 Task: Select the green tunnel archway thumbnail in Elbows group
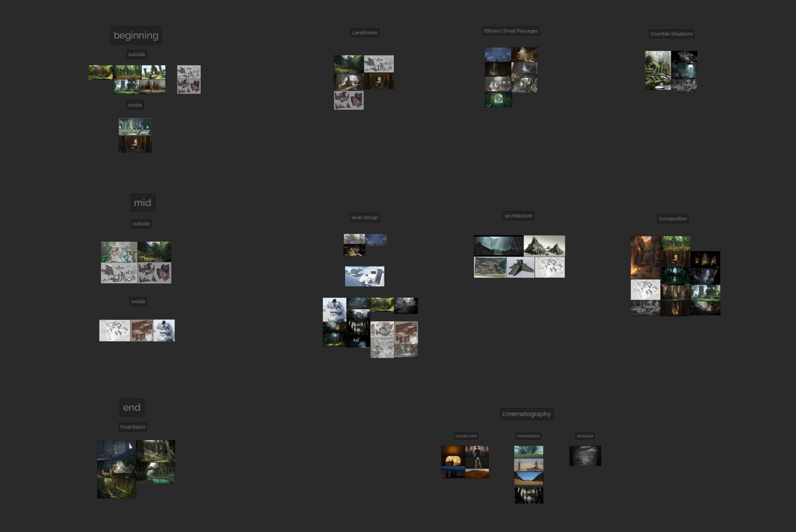(x=498, y=100)
